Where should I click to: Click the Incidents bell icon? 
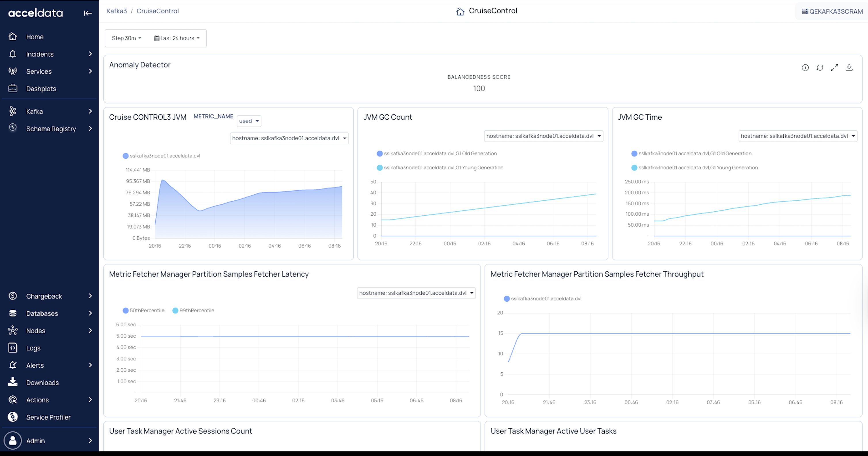pyautogui.click(x=13, y=54)
